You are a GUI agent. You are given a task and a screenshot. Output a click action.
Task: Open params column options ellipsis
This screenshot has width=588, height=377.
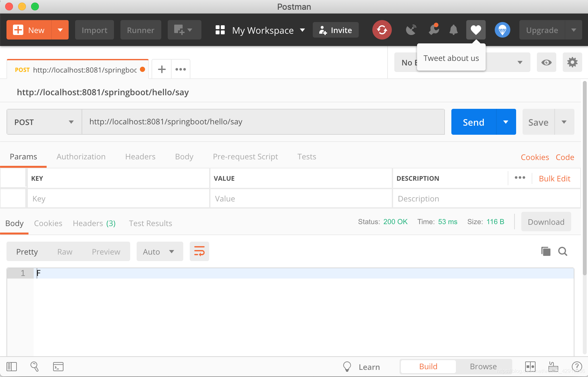(520, 177)
